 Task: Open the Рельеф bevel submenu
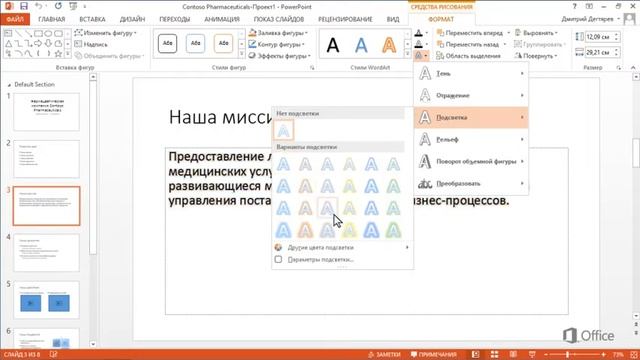coord(471,140)
